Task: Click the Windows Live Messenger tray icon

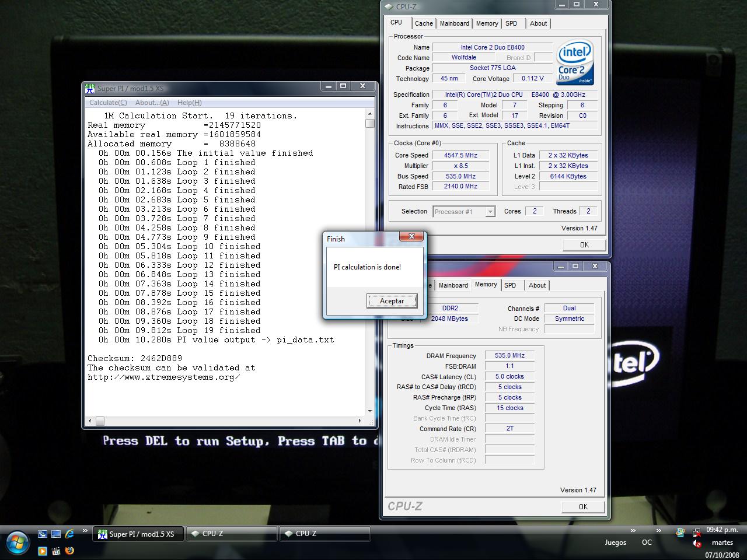Action: point(680,533)
